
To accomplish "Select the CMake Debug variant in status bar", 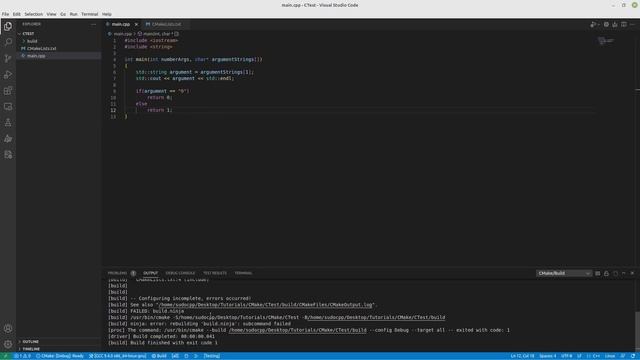I will tap(60, 356).
